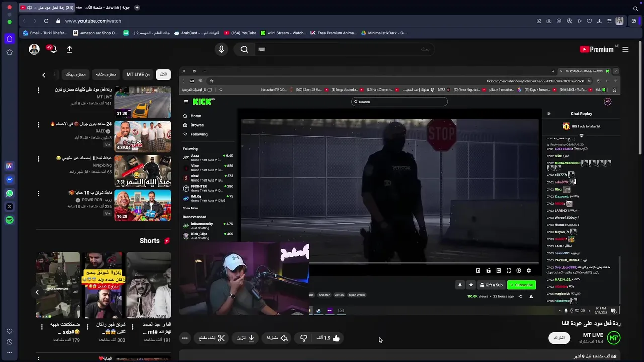
Task: Click the تنزيل download button
Action: click(x=246, y=338)
